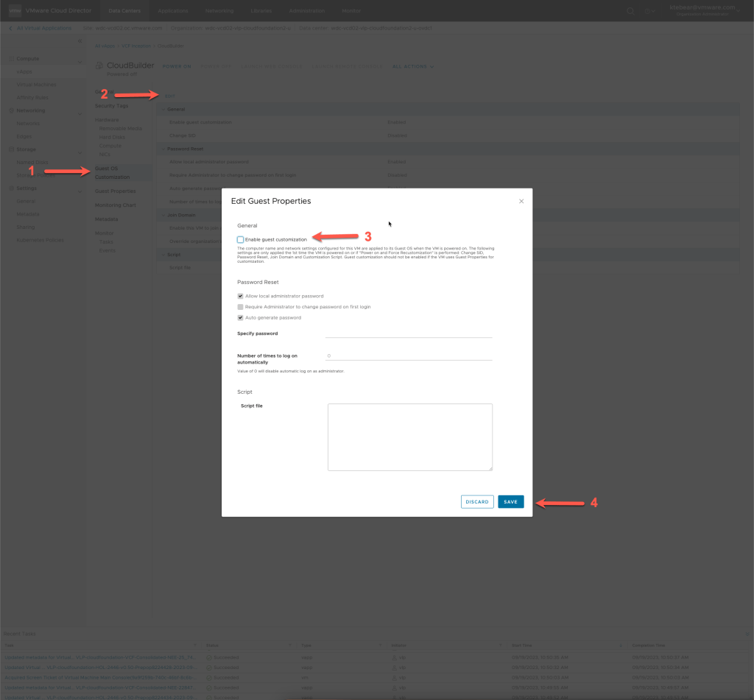The image size is (754, 700).
Task: Collapse the Settings section chevron
Action: [80, 192]
